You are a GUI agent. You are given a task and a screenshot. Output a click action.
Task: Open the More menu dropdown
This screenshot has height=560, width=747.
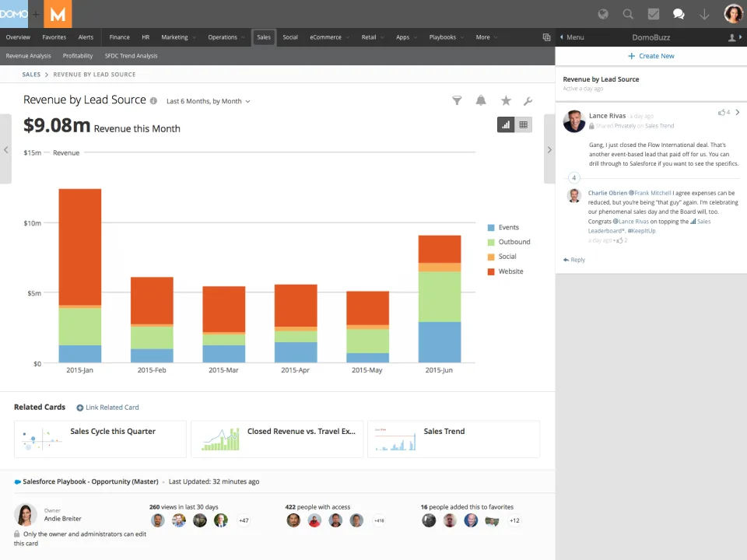[486, 37]
